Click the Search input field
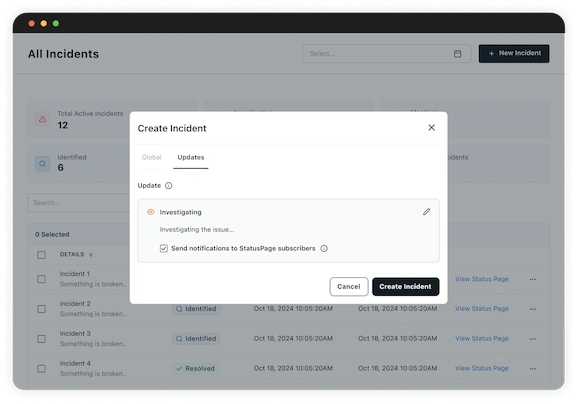 pos(79,203)
